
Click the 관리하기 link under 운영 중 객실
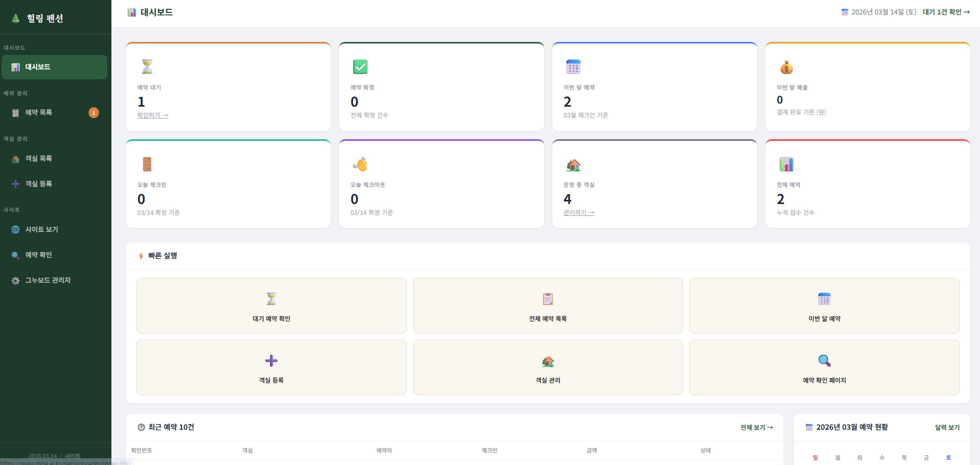[578, 213]
